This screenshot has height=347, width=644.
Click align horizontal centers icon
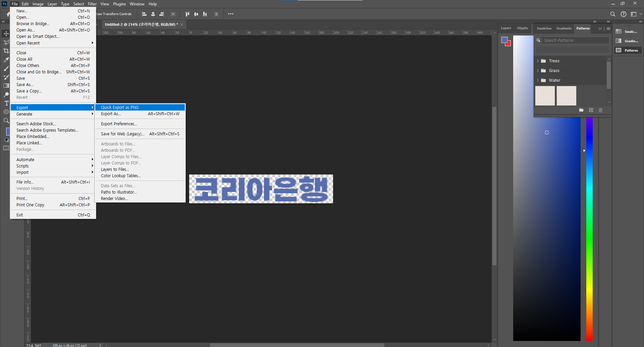coord(153,14)
